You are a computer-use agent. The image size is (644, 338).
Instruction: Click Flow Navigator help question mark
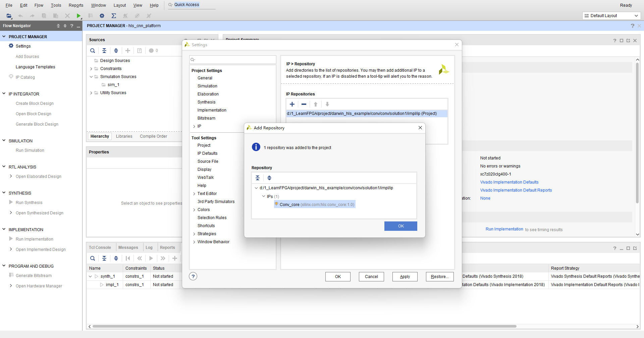tap(72, 26)
